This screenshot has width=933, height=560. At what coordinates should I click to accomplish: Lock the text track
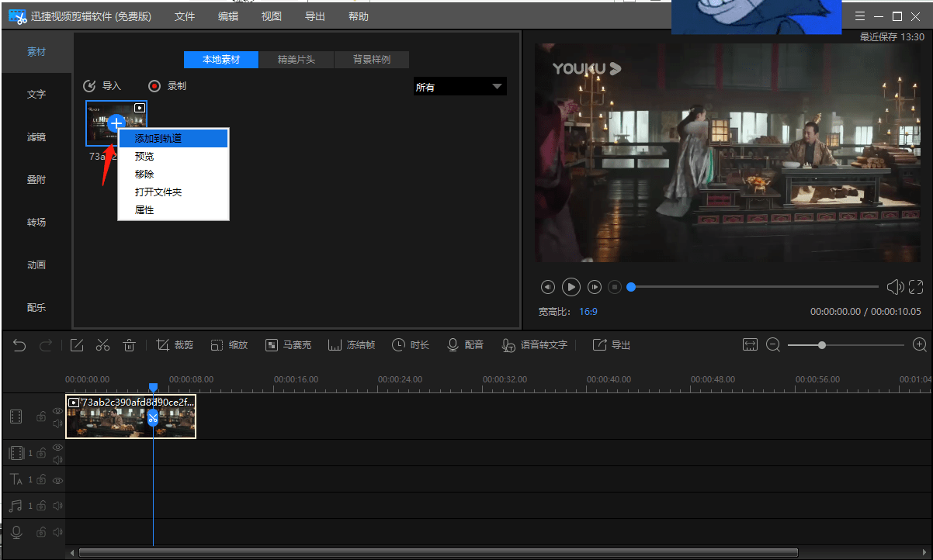pos(41,479)
